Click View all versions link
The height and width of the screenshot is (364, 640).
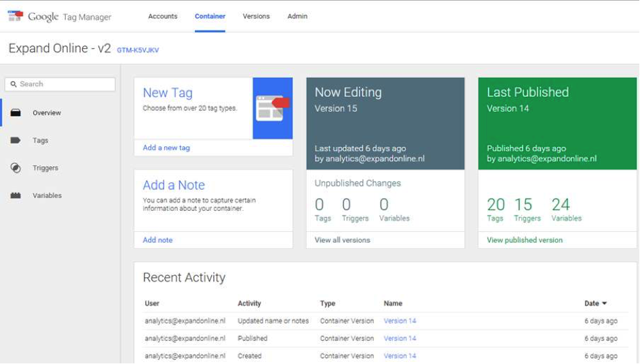pyautogui.click(x=342, y=240)
